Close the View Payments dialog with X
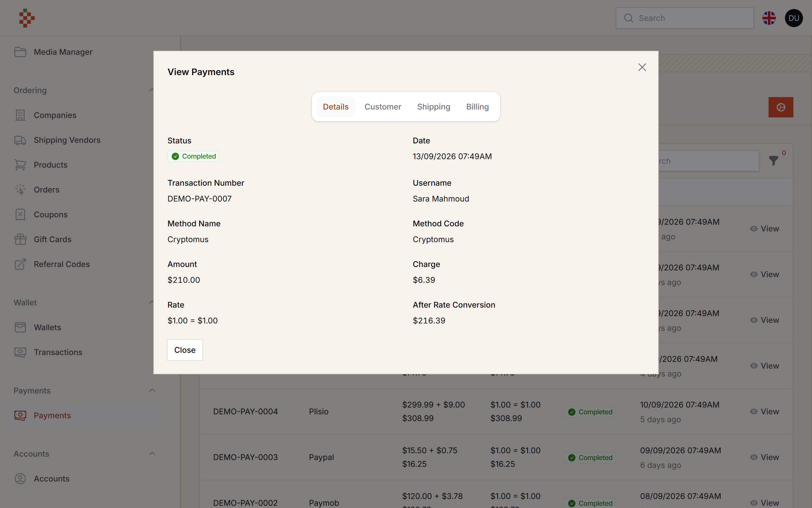812x508 pixels. pos(642,67)
